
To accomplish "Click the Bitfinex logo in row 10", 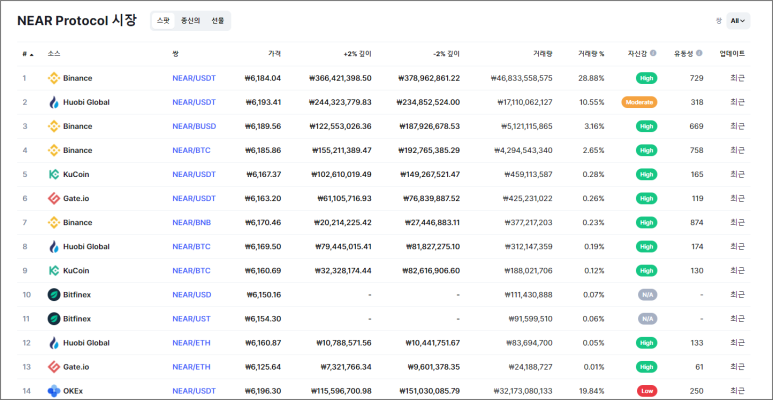I will click(x=54, y=295).
